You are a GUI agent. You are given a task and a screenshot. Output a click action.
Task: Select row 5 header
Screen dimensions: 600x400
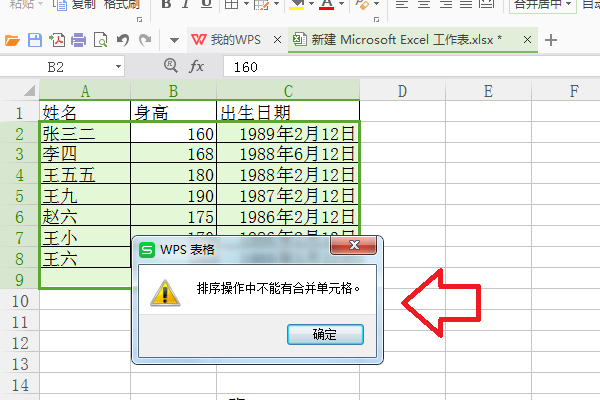coord(20,196)
